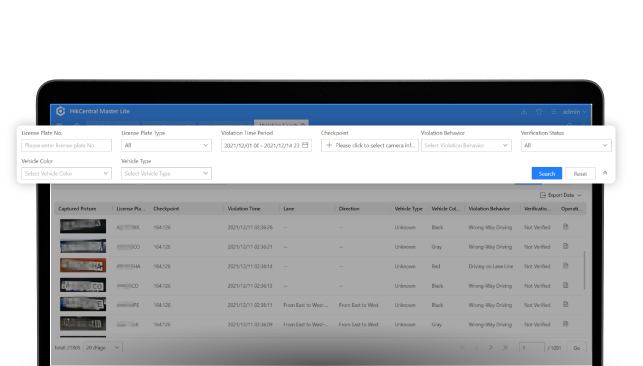643x366 pixels.
Task: Open the list menu icon beside admin
Action: (554, 112)
